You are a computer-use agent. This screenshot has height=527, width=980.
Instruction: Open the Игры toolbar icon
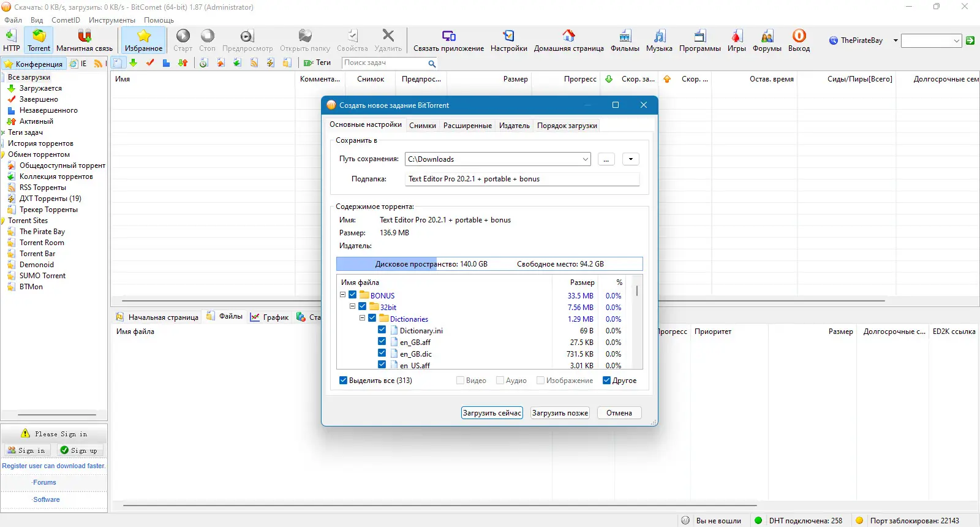pos(736,40)
